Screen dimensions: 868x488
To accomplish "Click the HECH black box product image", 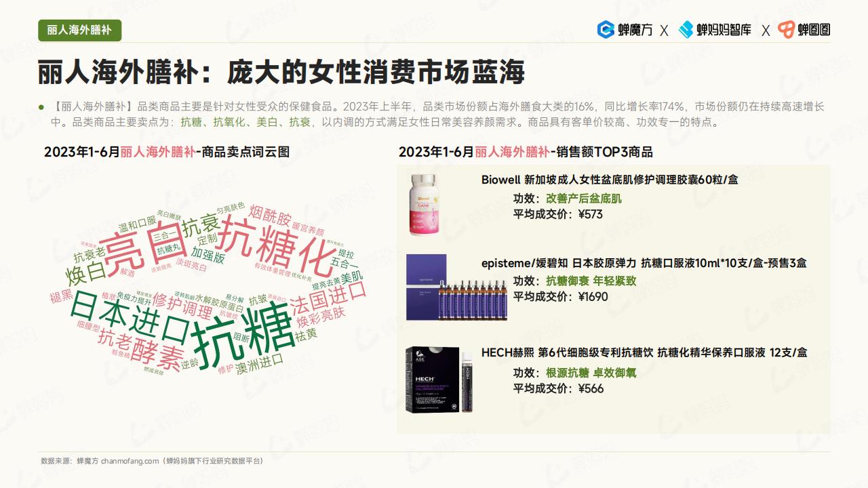I will pos(439,379).
